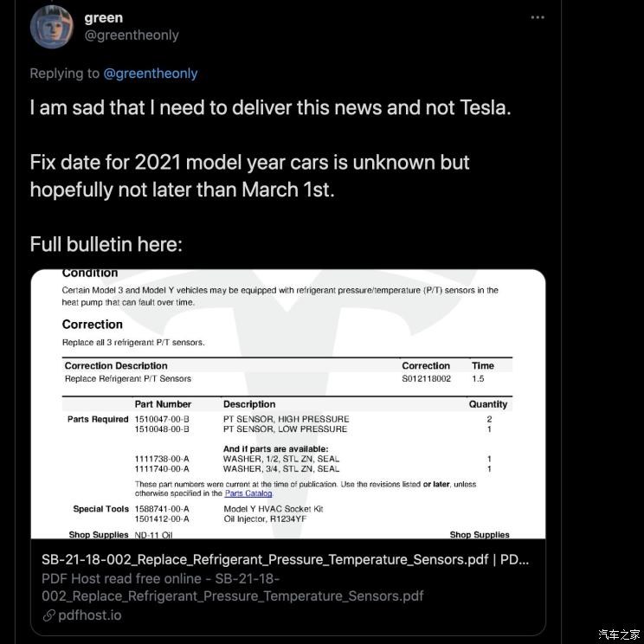This screenshot has width=644, height=644.
Task: Open the "green" display name profile
Action: tap(104, 17)
